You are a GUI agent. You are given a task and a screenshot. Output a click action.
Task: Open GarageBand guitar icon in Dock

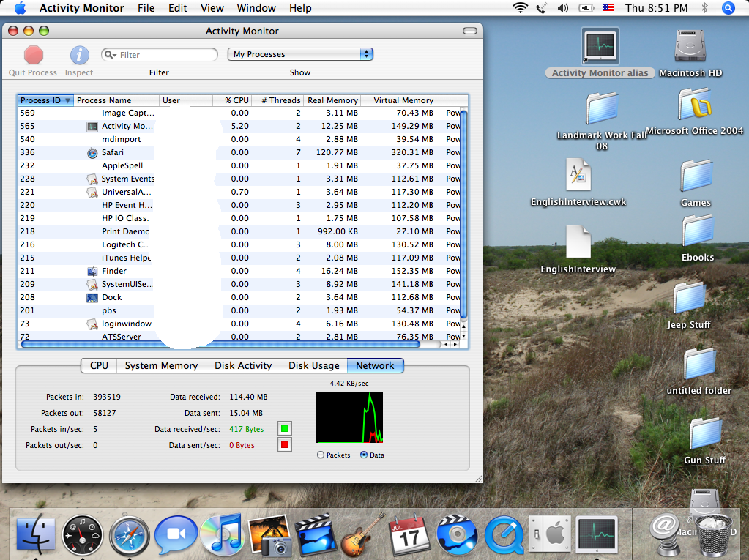point(359,534)
